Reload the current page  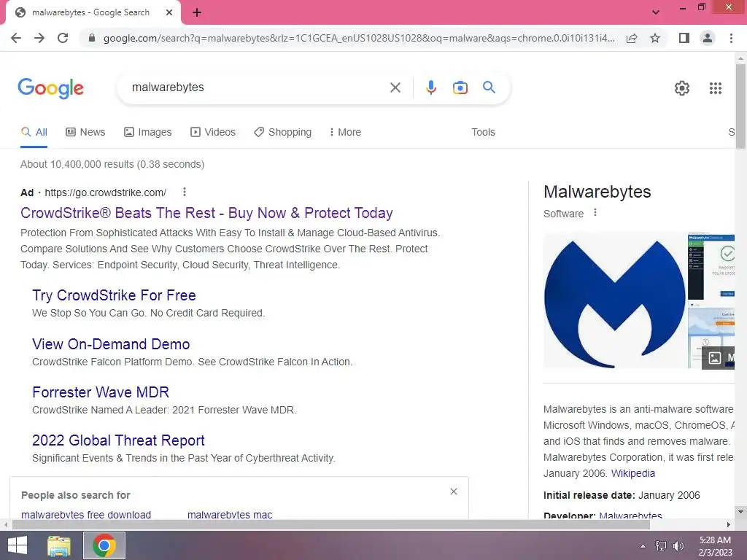[x=63, y=38]
